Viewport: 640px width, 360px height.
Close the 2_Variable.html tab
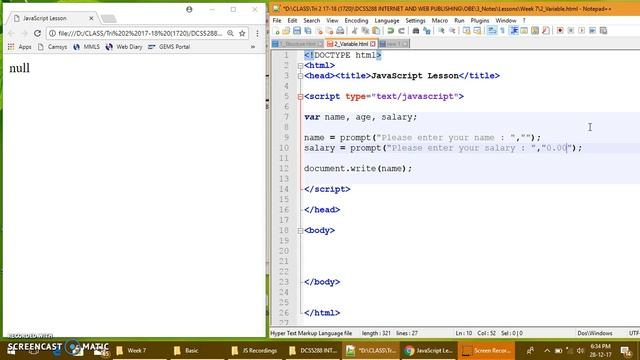(373, 44)
